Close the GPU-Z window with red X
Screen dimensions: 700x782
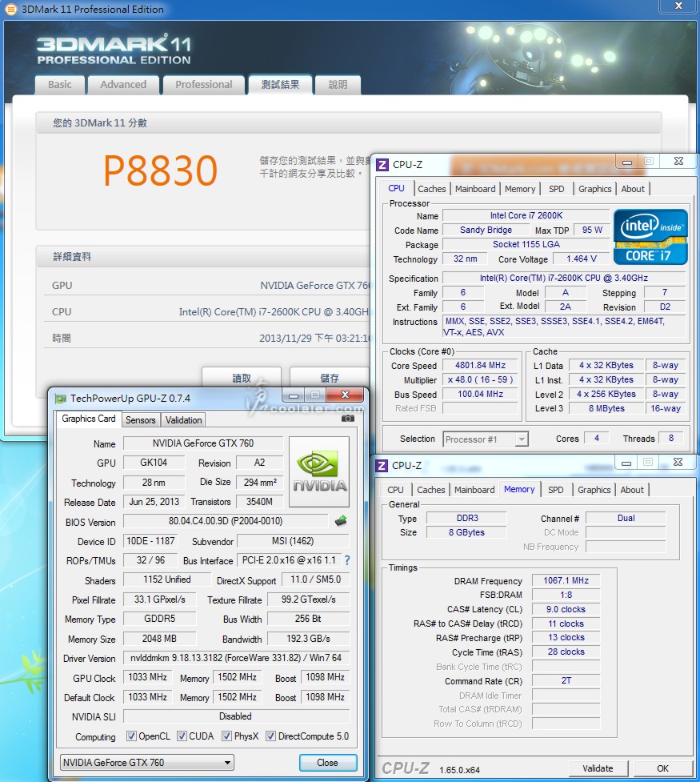coord(345,395)
